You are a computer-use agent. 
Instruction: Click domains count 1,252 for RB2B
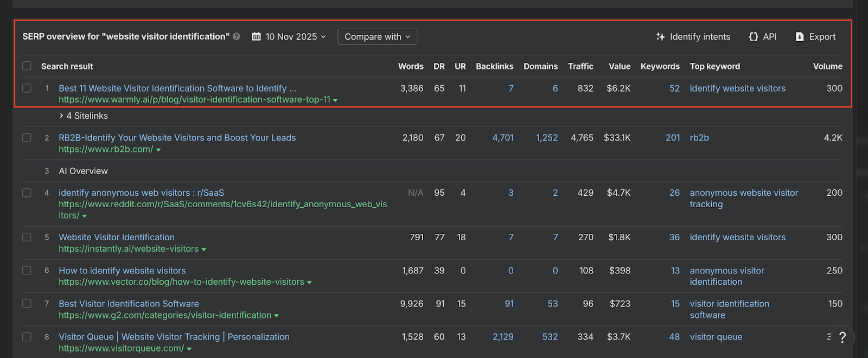(x=547, y=138)
